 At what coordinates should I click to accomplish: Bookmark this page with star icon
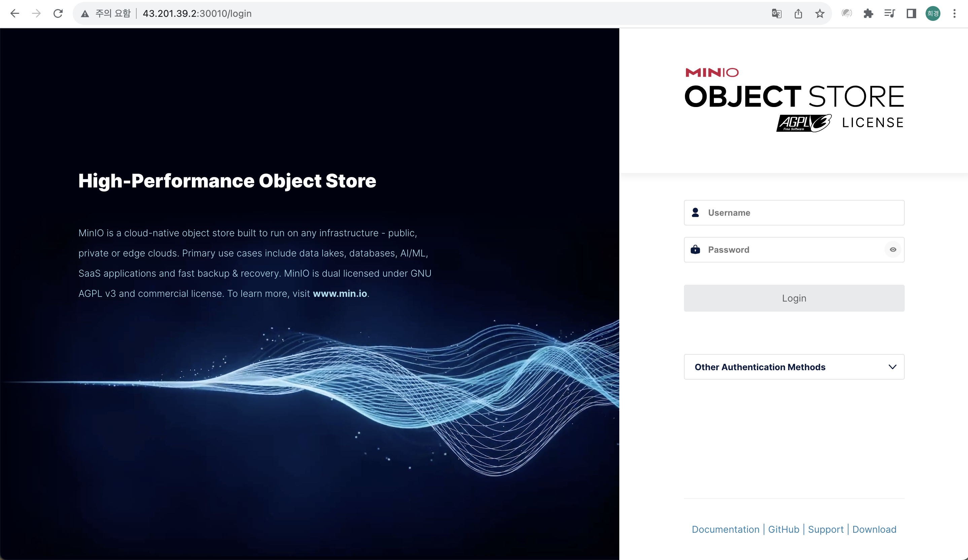click(820, 13)
